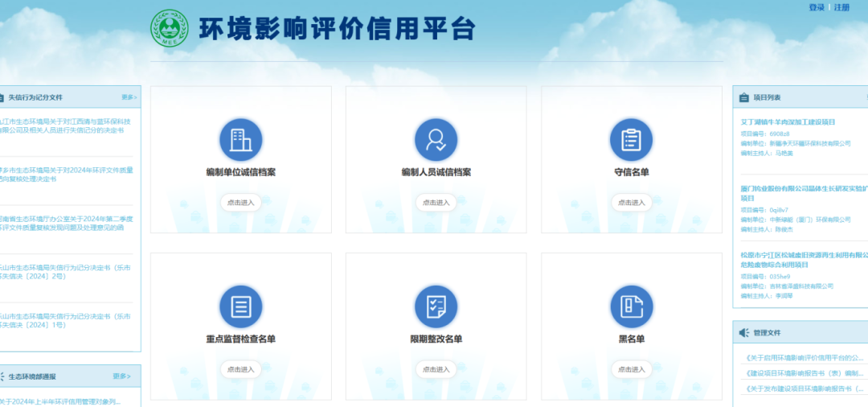Click 编制主持人 陈俊杰 text
Screen dimensions: 868x407
(767, 229)
